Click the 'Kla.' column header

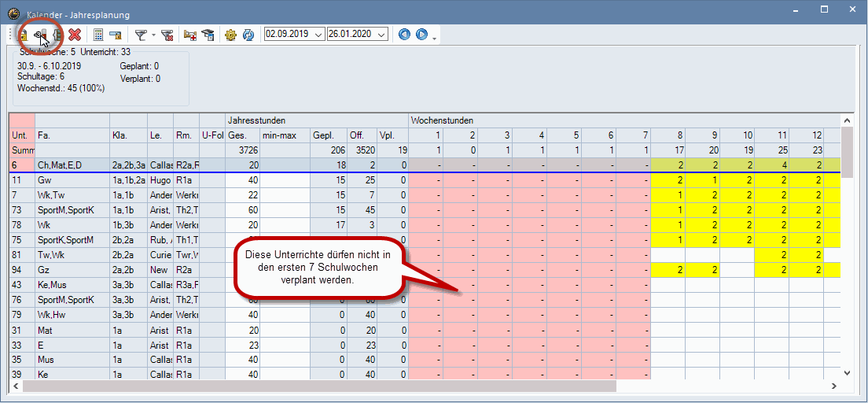pos(128,135)
